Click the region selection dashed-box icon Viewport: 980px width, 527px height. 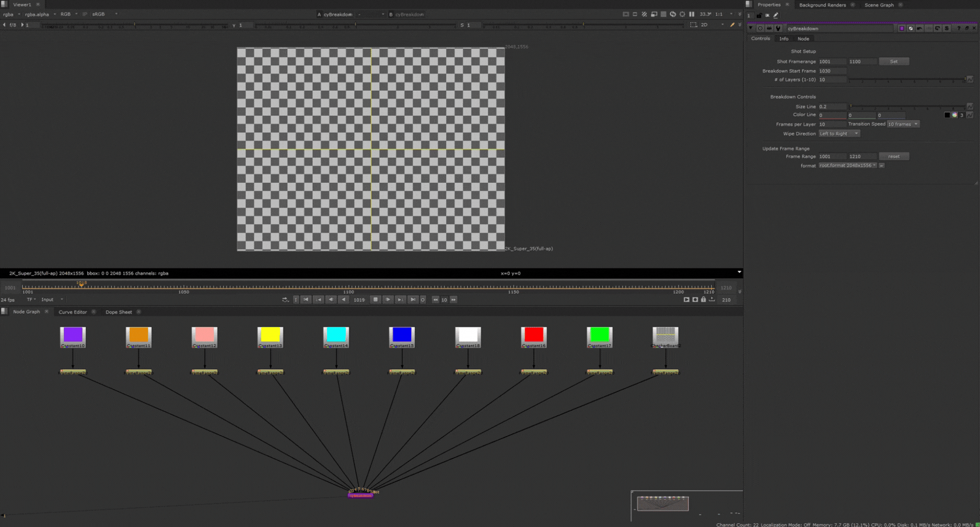(x=694, y=25)
